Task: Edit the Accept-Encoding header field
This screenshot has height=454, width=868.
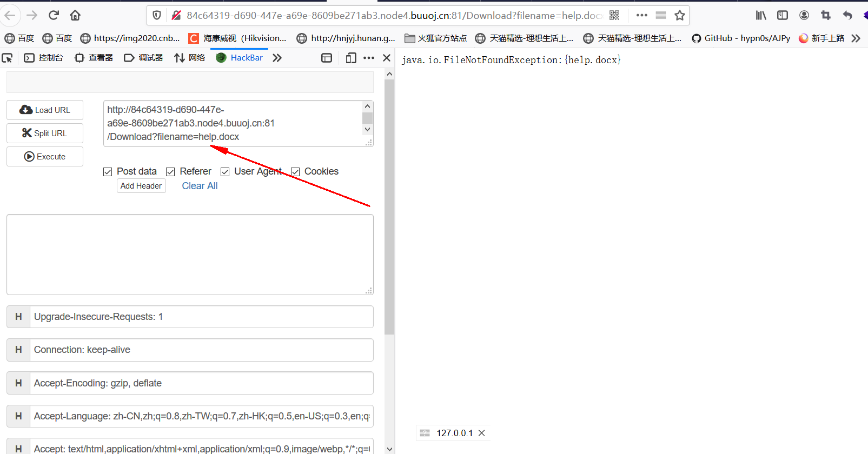Action: (201, 383)
